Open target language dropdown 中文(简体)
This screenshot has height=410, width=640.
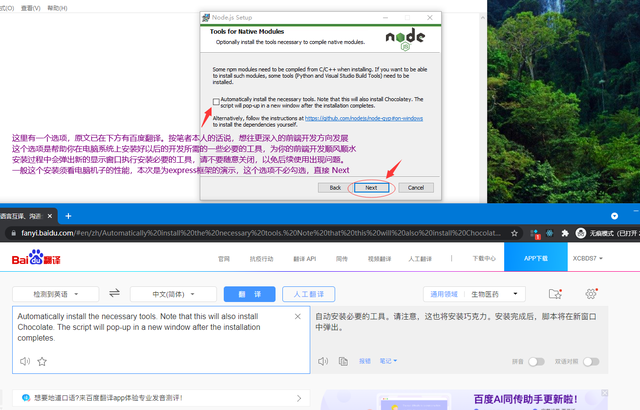173,294
